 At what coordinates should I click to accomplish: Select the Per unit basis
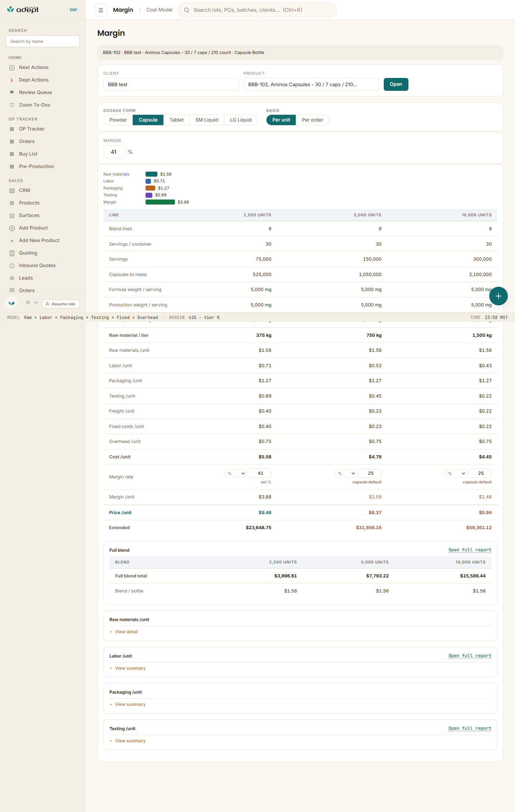281,120
